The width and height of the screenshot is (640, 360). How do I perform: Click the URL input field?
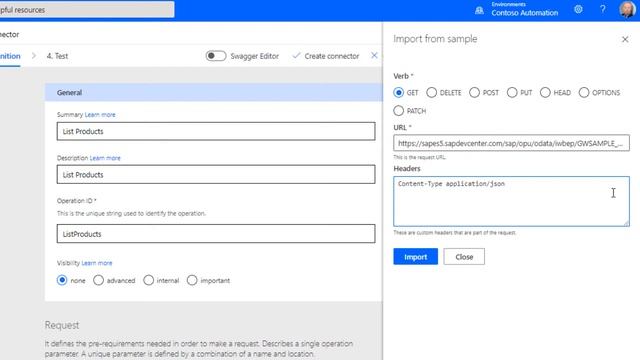point(511,143)
